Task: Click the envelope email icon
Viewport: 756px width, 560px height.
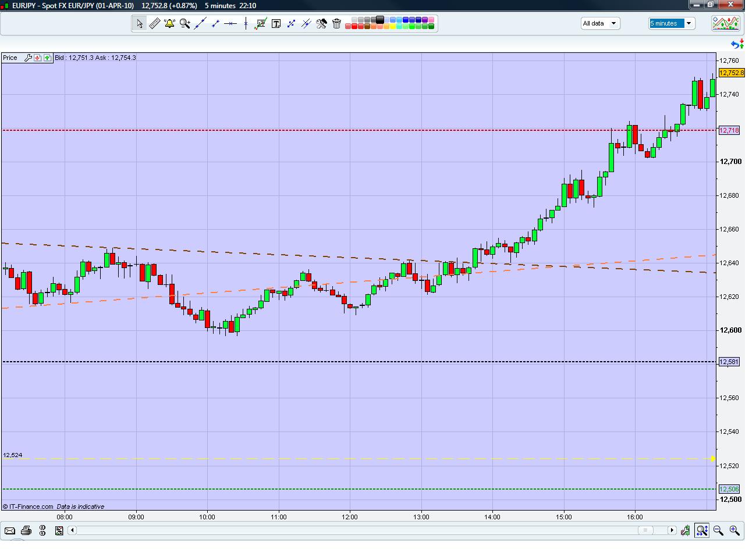Action: (x=10, y=530)
